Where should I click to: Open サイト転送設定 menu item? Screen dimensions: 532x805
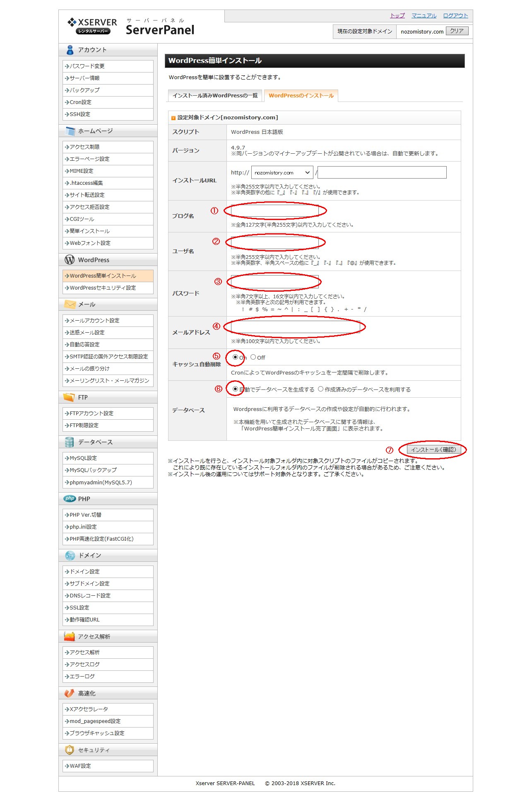coord(108,195)
